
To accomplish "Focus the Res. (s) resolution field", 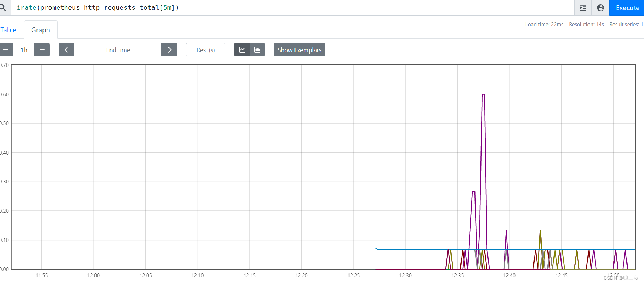I will (x=206, y=50).
